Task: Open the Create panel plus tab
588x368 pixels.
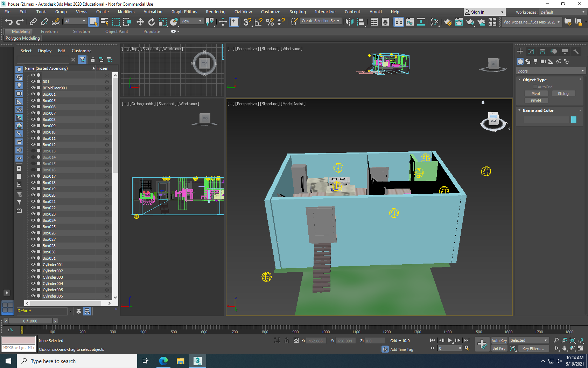Action: tap(520, 51)
